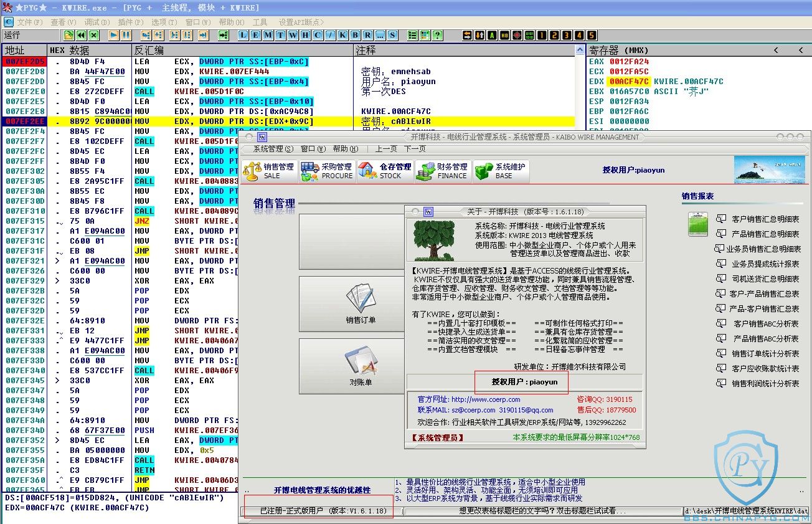Open the Source window via the S button
Screen dimensions: 812x524
click(392, 35)
